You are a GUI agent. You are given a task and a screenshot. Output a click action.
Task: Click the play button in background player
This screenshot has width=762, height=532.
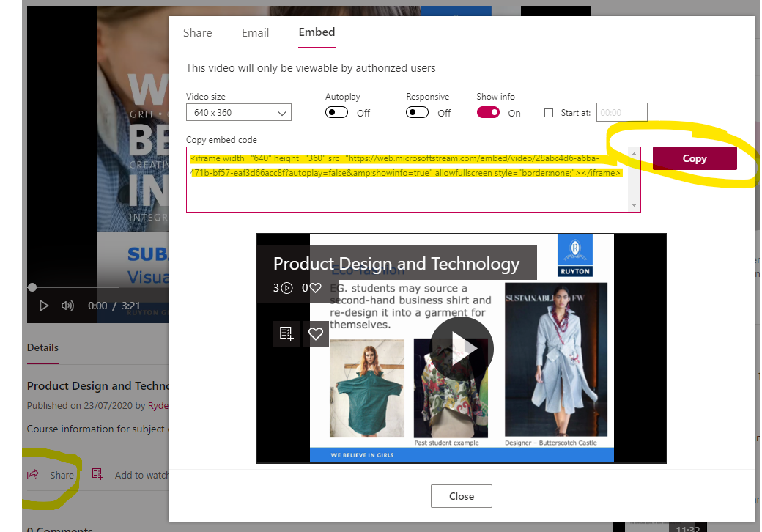(44, 306)
